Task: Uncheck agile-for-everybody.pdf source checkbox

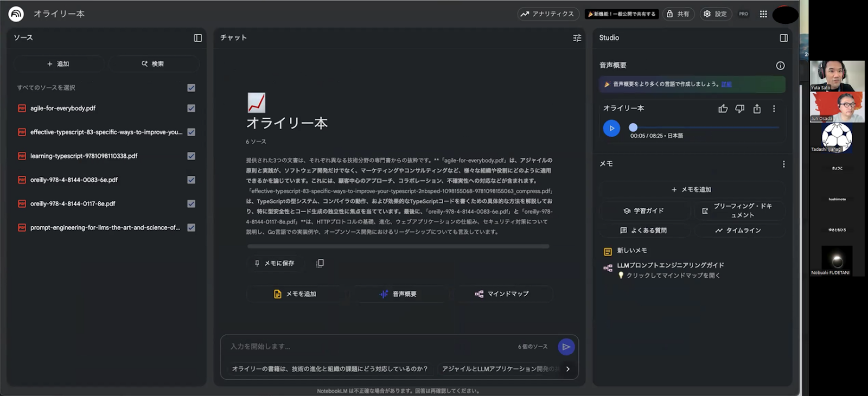Action: point(192,108)
